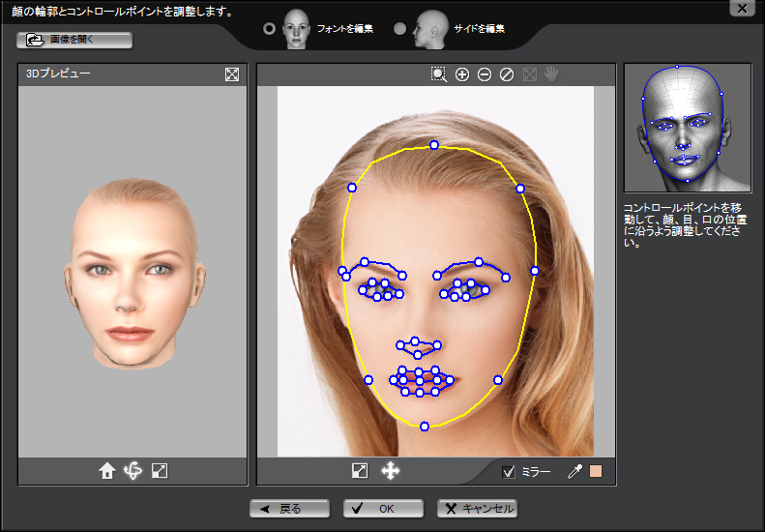
Task: Open the skin tone color swatch
Action: (596, 471)
